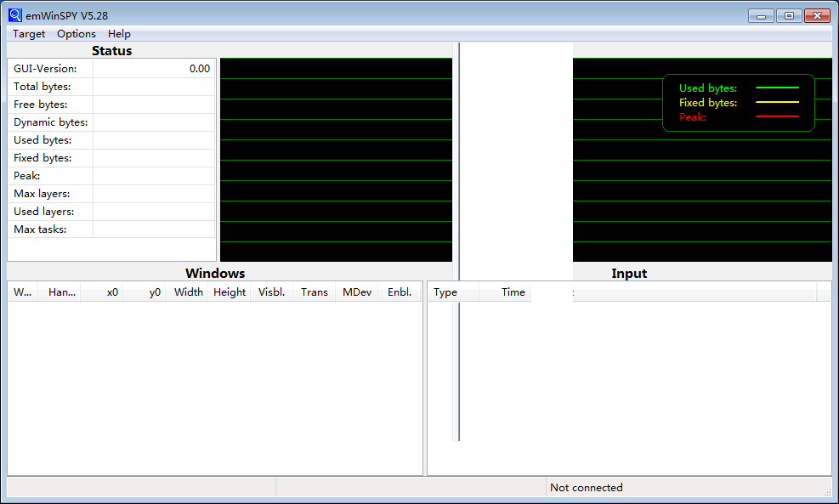Click the Free bytes label
Image resolution: width=839 pixels, height=504 pixels.
coord(40,105)
